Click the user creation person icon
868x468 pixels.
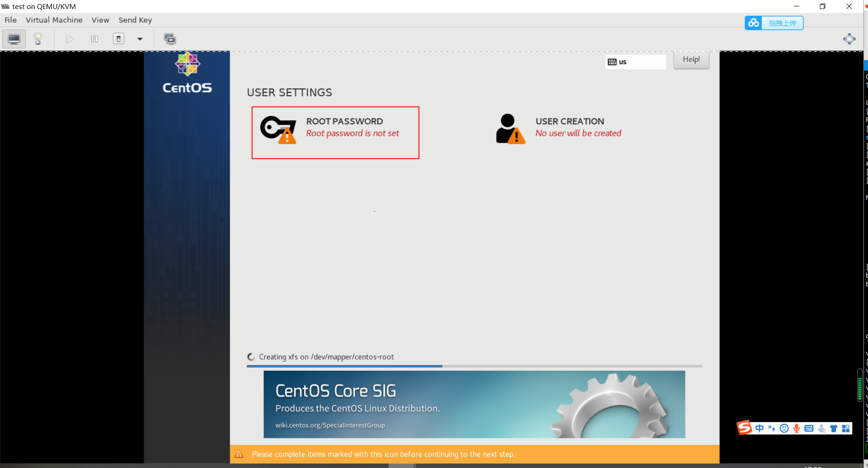510,129
